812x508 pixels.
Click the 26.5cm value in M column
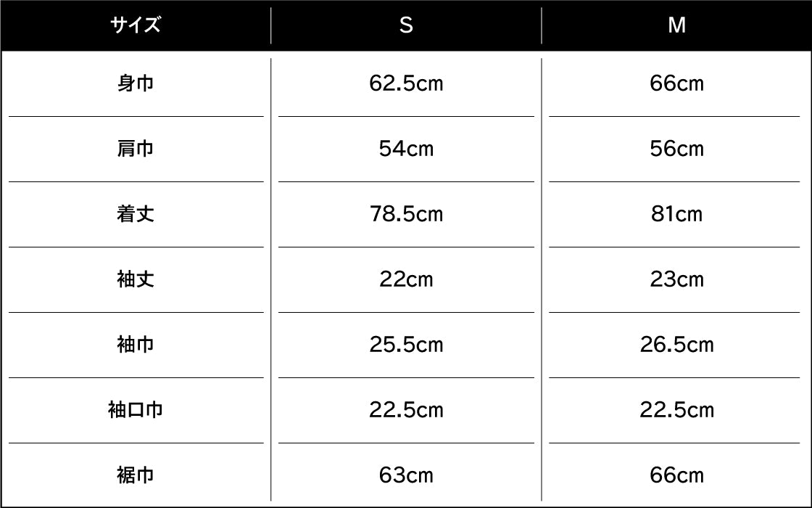(676, 345)
